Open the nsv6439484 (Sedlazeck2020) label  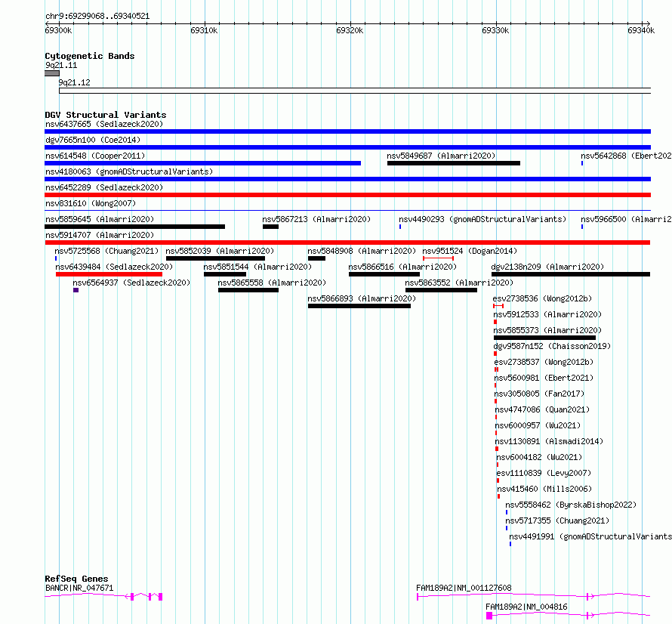[x=114, y=267]
